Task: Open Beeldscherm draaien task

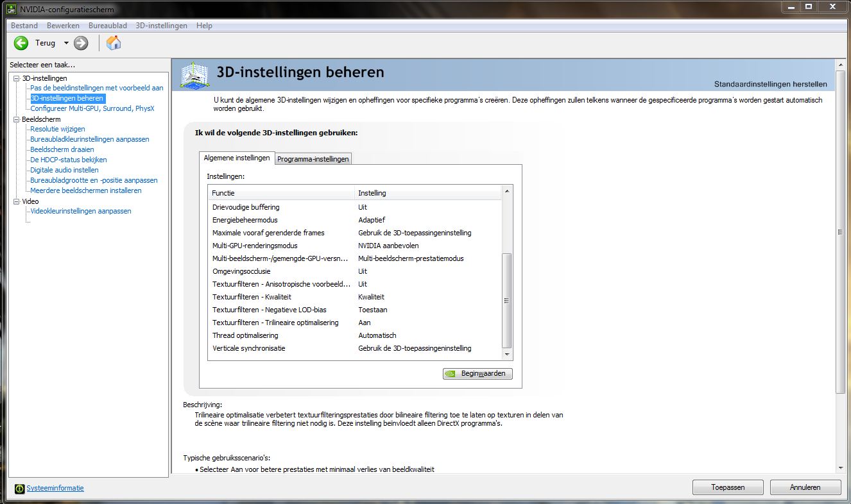Action: coord(62,149)
